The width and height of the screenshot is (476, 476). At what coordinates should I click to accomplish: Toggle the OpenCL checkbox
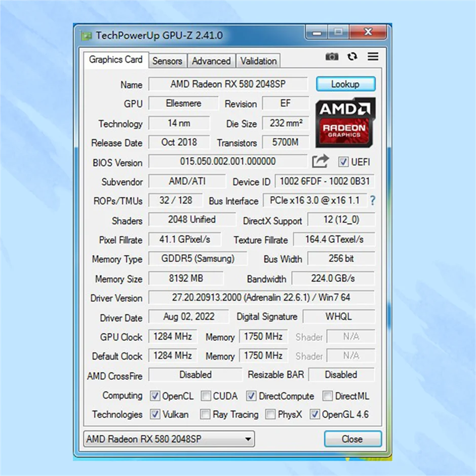pyautogui.click(x=155, y=396)
